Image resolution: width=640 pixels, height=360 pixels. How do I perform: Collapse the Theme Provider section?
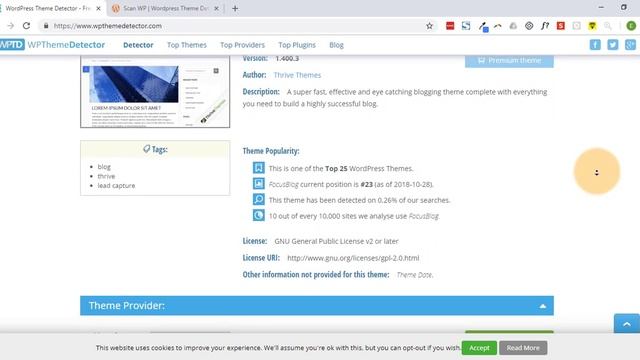[542, 306]
